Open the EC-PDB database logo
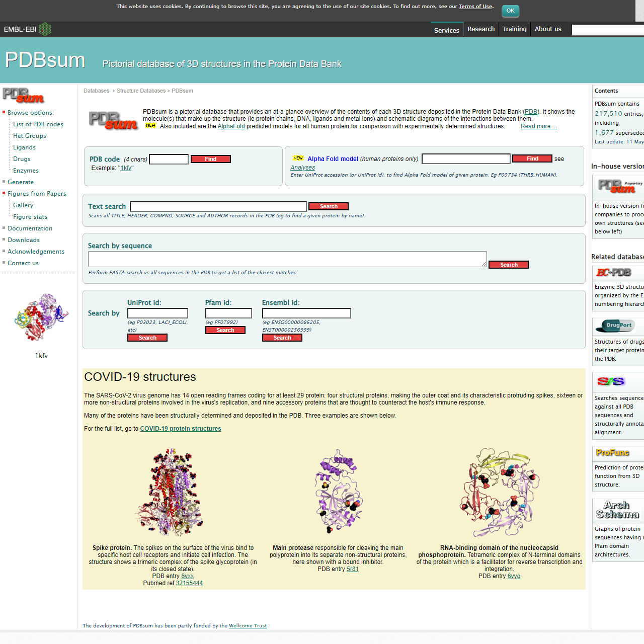 coord(613,273)
